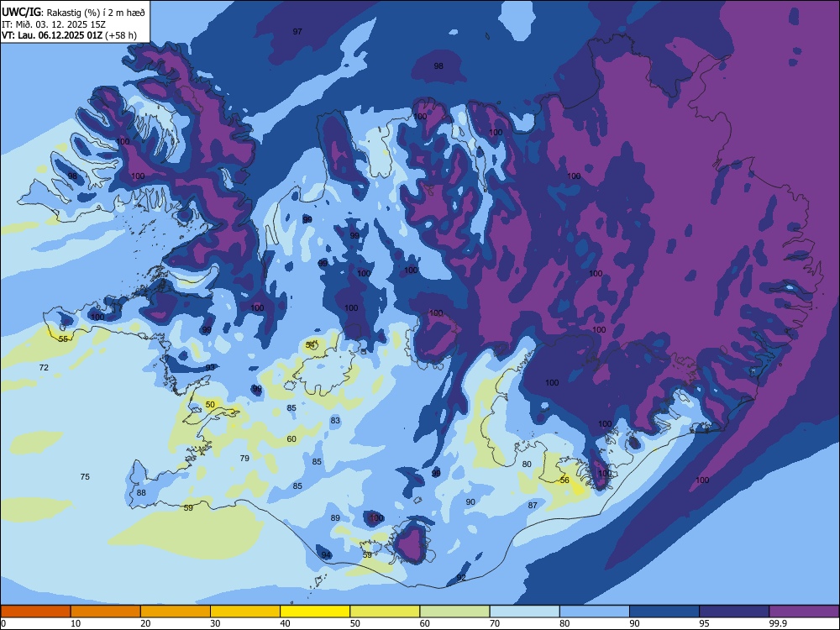Image resolution: width=840 pixels, height=630 pixels.
Task: Click the map value '83' on the map
Action: pos(335,421)
